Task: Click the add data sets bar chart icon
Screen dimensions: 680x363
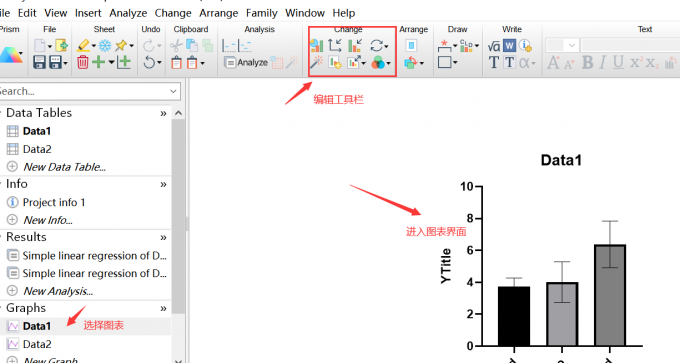Action: [335, 63]
